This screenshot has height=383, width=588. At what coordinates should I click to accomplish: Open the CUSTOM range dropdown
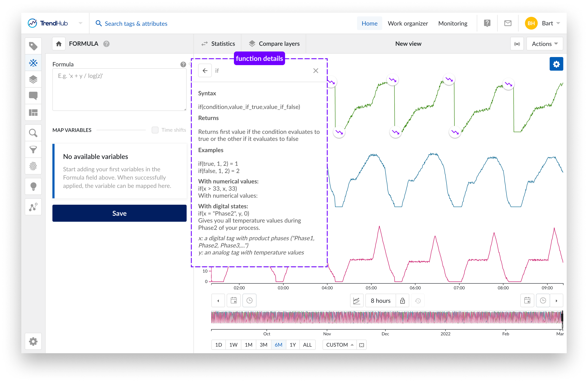click(339, 345)
